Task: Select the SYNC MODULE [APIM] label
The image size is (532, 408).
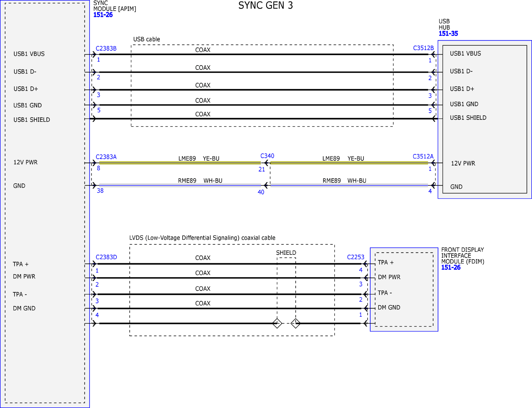Action: point(115,6)
